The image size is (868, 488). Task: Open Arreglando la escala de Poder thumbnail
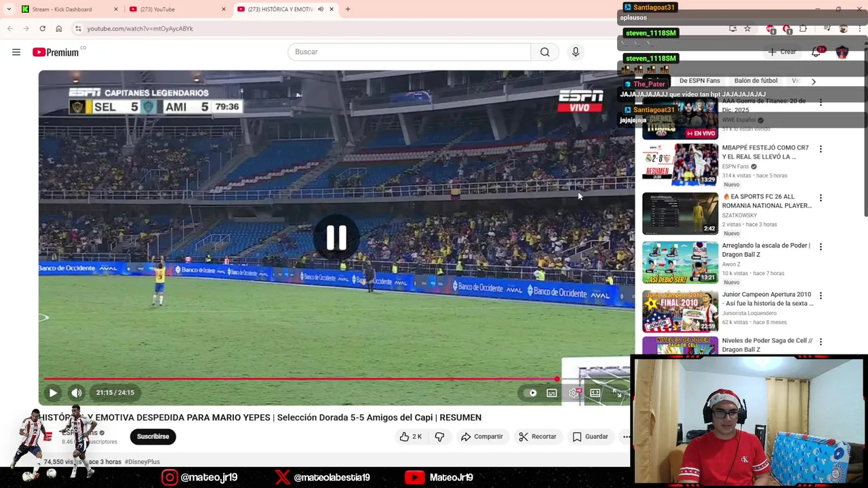(680, 262)
